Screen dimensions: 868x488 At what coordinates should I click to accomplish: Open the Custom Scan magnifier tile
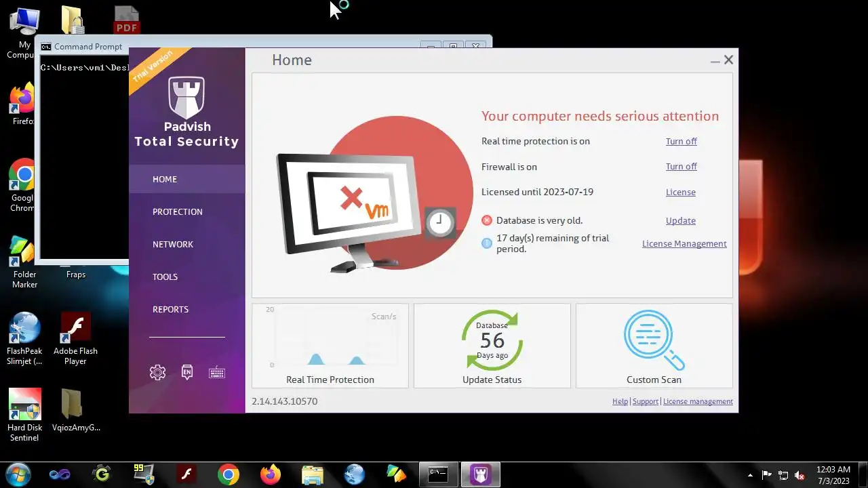[654, 346]
